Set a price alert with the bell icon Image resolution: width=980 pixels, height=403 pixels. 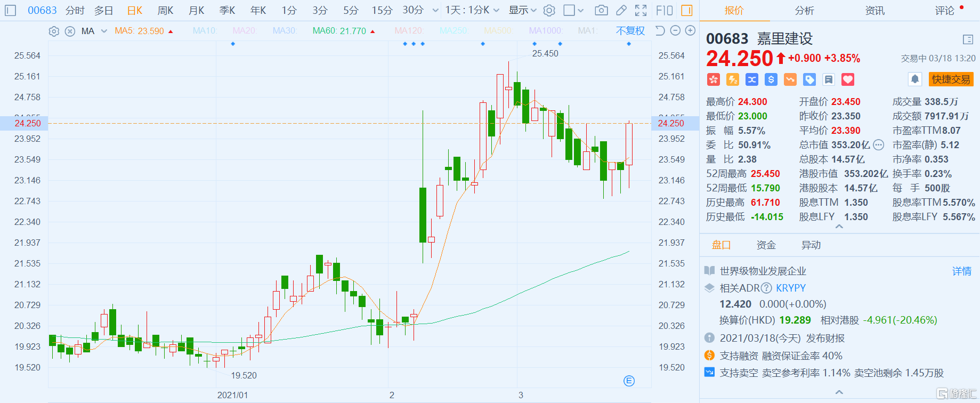pyautogui.click(x=915, y=79)
